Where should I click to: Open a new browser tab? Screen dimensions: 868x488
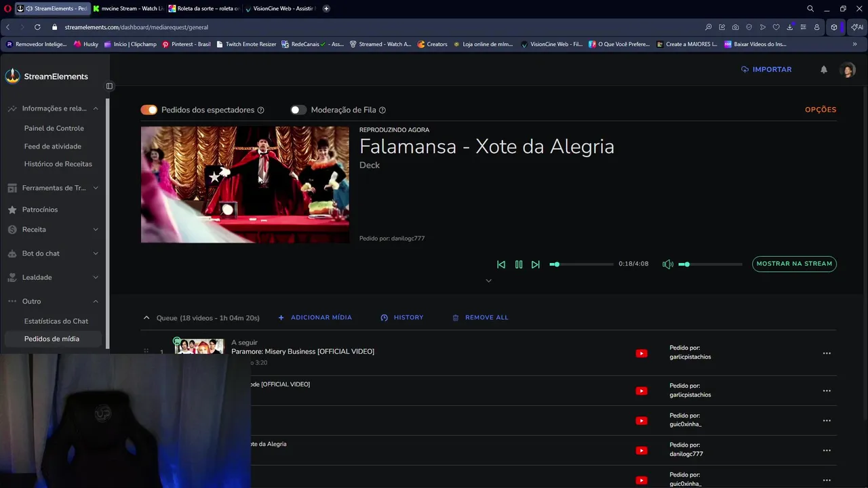pyautogui.click(x=326, y=9)
